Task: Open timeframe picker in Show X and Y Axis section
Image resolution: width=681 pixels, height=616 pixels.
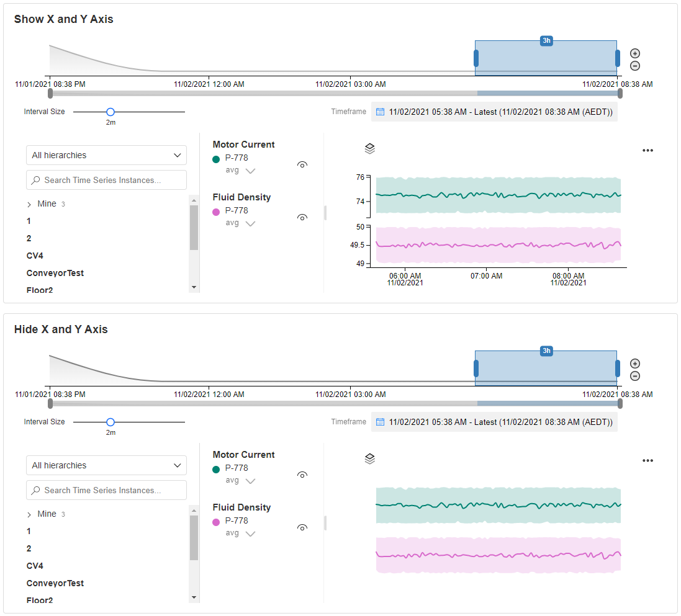Action: click(x=494, y=112)
